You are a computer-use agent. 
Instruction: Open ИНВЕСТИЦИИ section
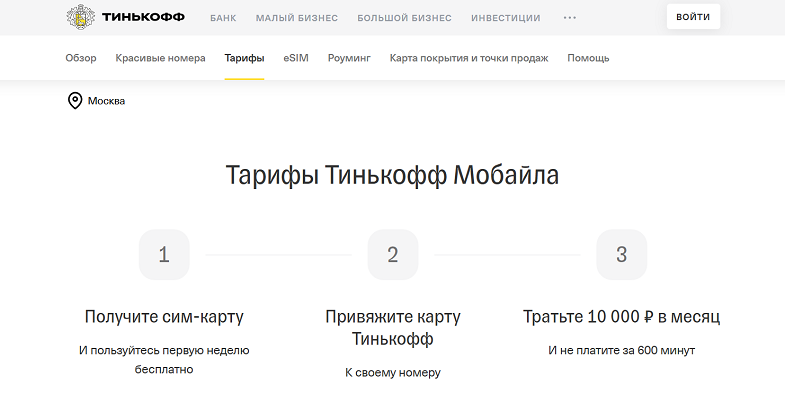(506, 18)
